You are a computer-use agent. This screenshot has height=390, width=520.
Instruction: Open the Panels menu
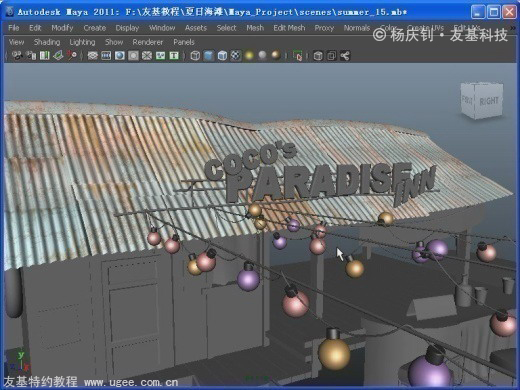184,42
